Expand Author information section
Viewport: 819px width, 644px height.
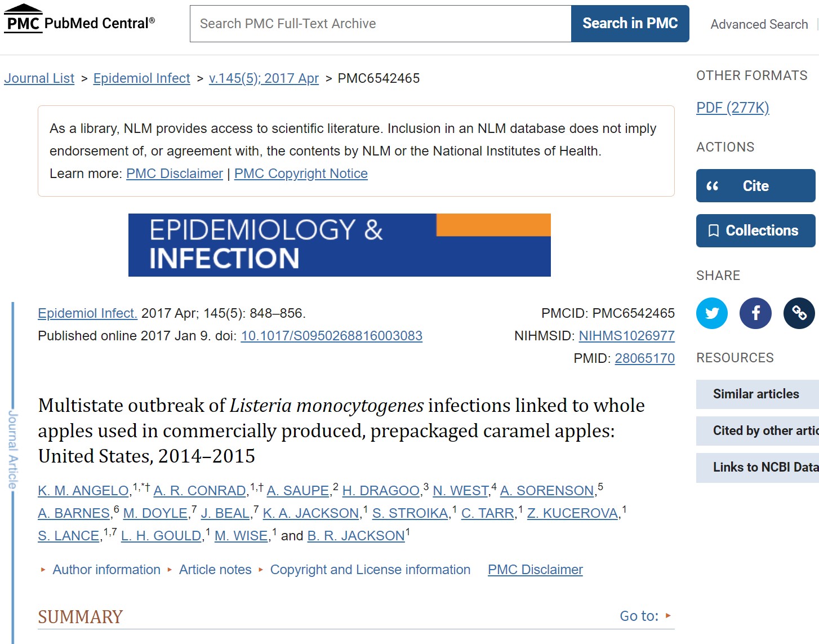tap(106, 570)
